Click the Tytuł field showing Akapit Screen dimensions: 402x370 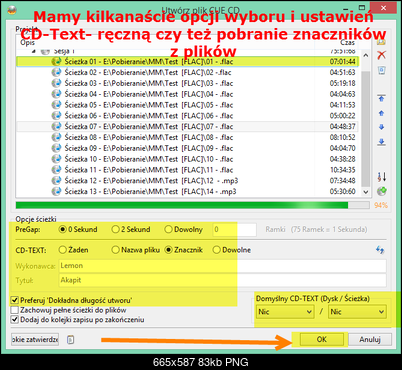click(x=223, y=280)
